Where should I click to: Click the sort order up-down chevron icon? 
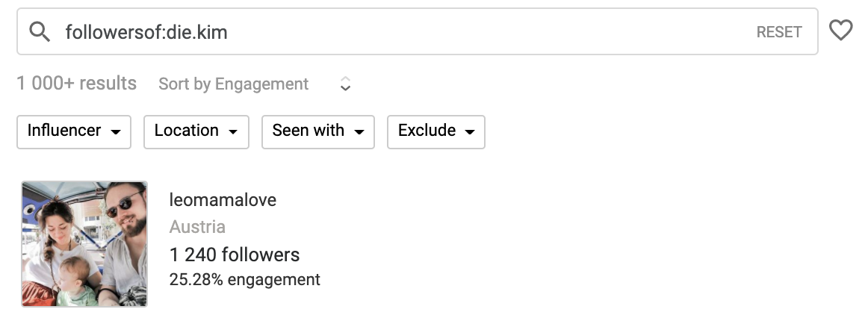pyautogui.click(x=345, y=84)
